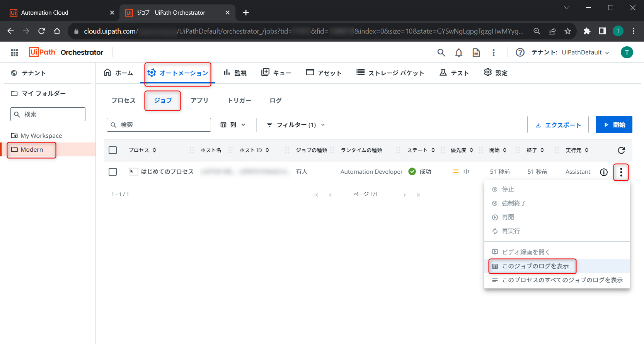
Task: Open Chrome three-dot menu
Action: coord(633,31)
